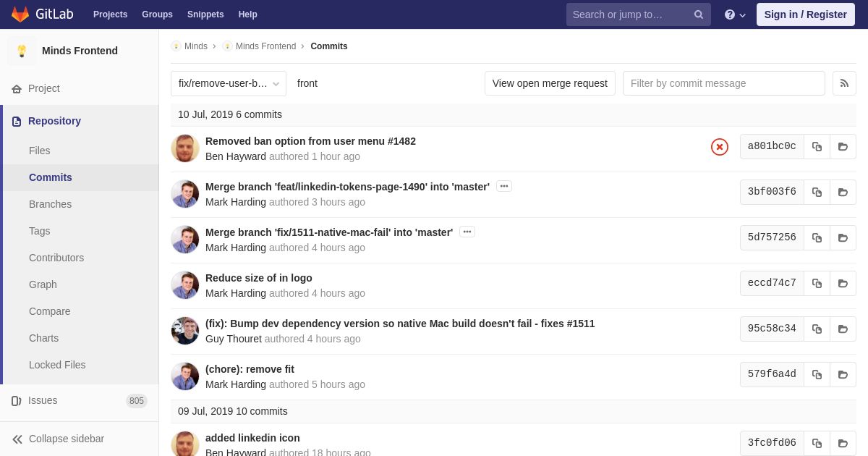This screenshot has height=456, width=868.
Task: Open the Help menu item in navbar
Action: [x=248, y=14]
